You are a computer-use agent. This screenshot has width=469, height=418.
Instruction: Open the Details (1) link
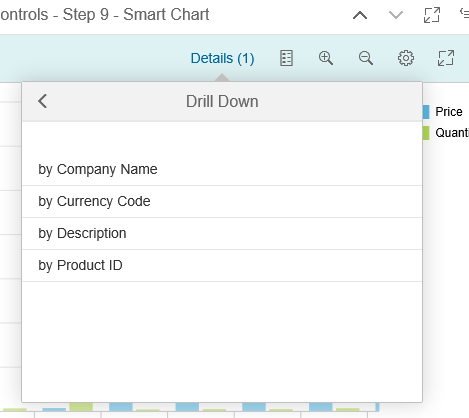click(x=222, y=58)
